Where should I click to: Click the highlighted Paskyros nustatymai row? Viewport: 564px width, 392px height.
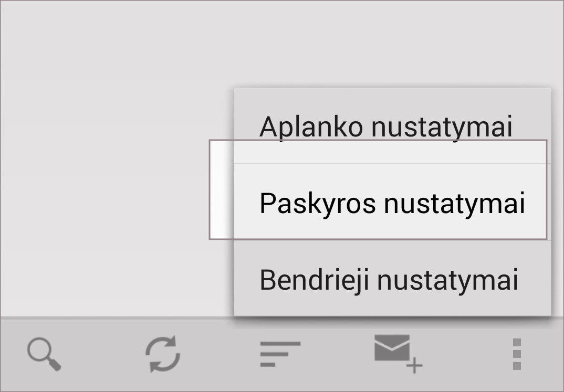(x=392, y=203)
